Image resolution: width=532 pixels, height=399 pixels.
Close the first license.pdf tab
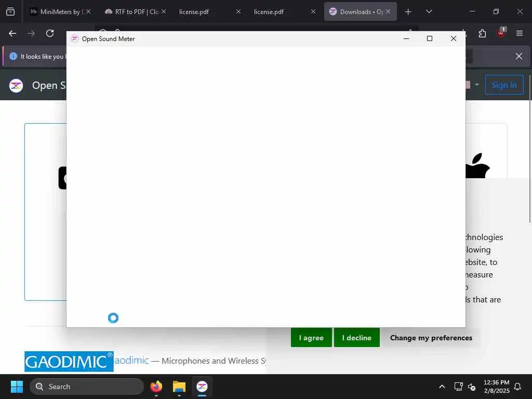pyautogui.click(x=238, y=11)
